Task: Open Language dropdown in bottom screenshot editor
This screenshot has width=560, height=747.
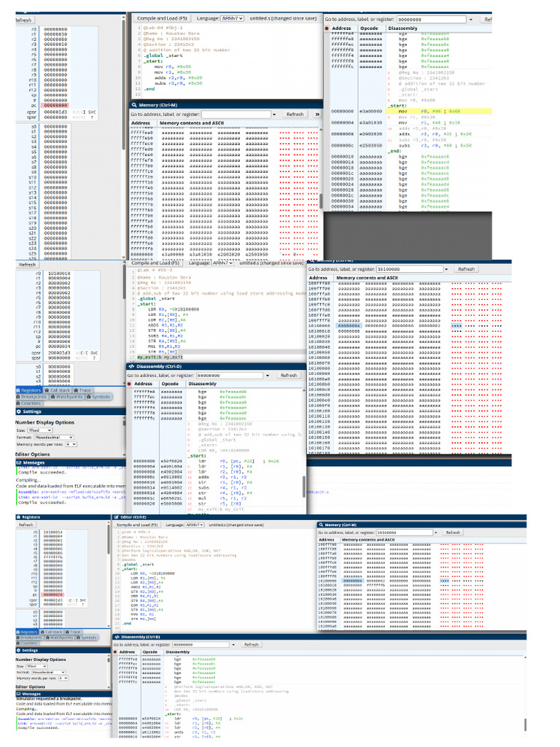Action: click(194, 525)
